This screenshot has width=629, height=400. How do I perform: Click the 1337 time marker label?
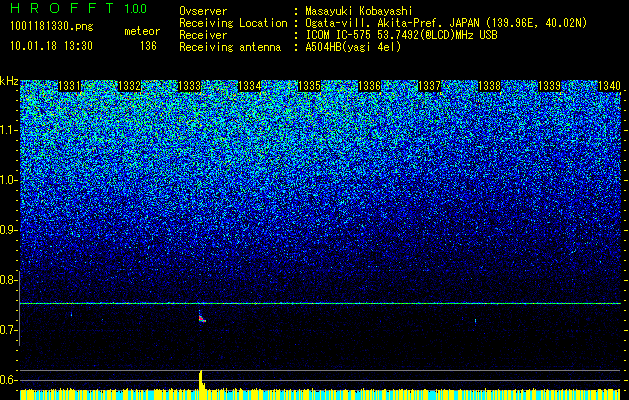point(429,86)
